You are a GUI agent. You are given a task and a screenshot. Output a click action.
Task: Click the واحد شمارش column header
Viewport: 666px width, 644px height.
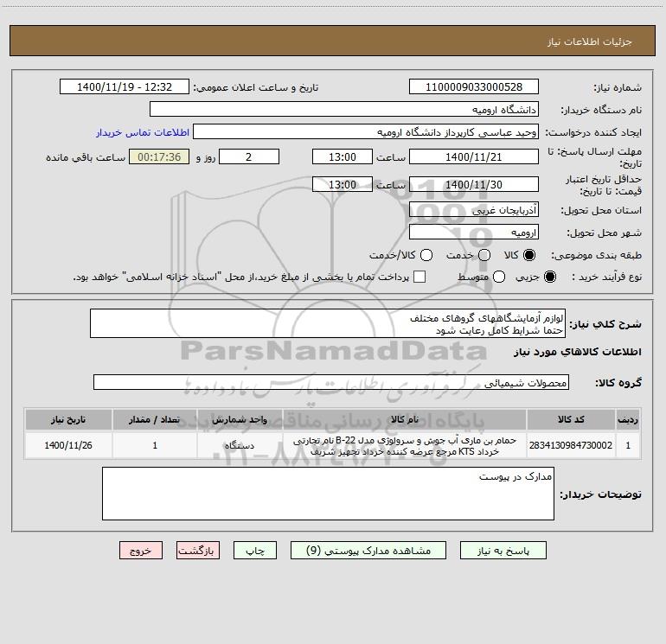240,420
